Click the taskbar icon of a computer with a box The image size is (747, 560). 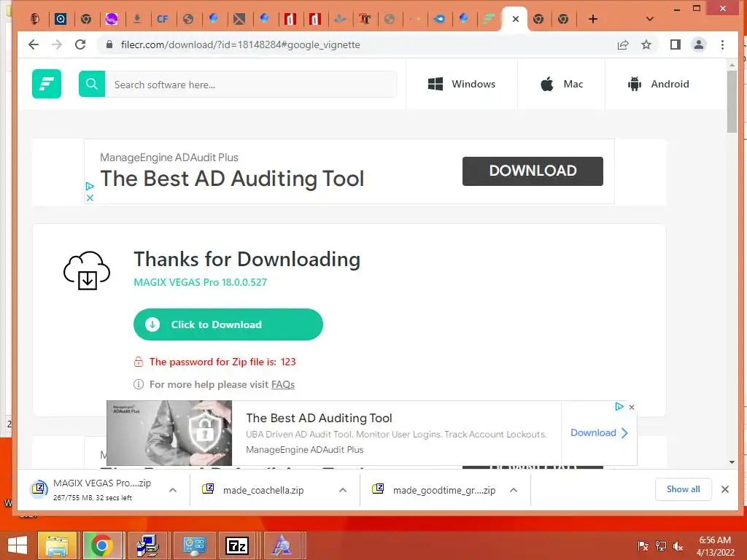click(x=147, y=545)
